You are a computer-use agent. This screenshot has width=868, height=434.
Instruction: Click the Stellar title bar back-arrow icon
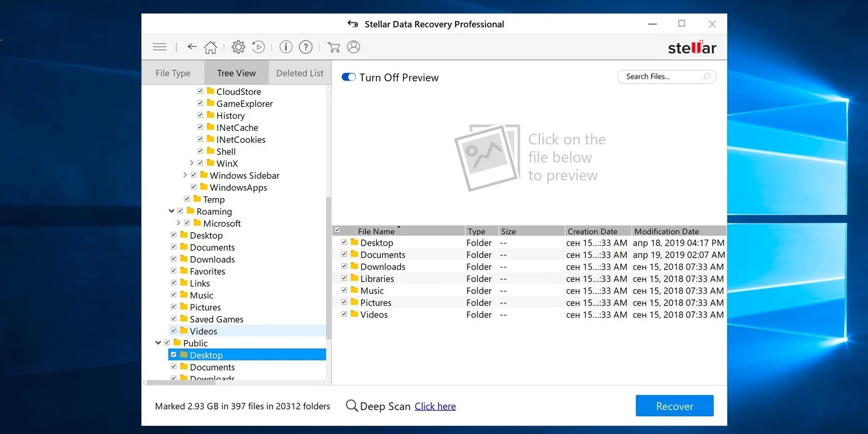[353, 24]
